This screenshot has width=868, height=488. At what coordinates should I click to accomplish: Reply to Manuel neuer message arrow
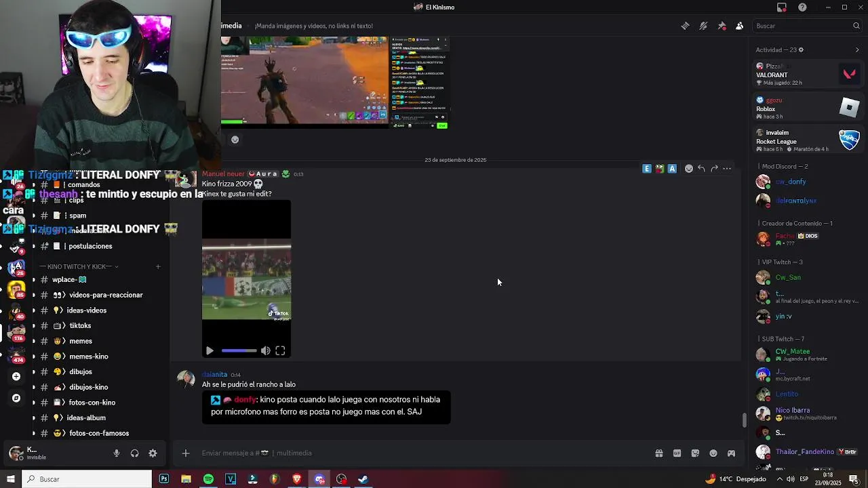(x=701, y=169)
